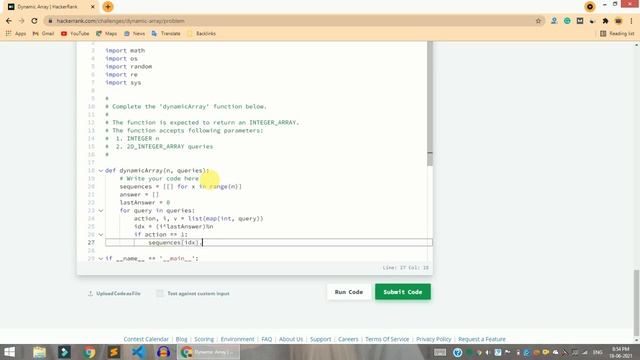The image size is (640, 360).
Task: Open the About Us footer link
Action: tap(291, 339)
